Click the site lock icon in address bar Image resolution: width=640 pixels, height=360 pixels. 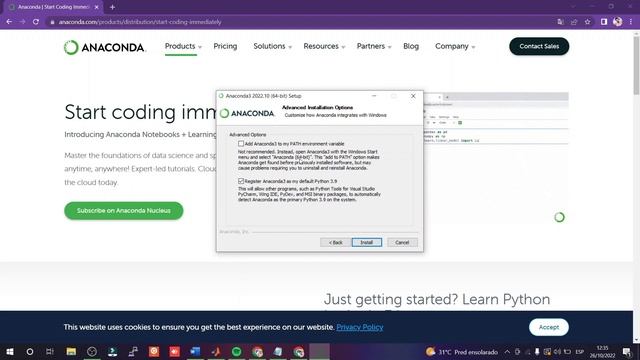point(52,22)
